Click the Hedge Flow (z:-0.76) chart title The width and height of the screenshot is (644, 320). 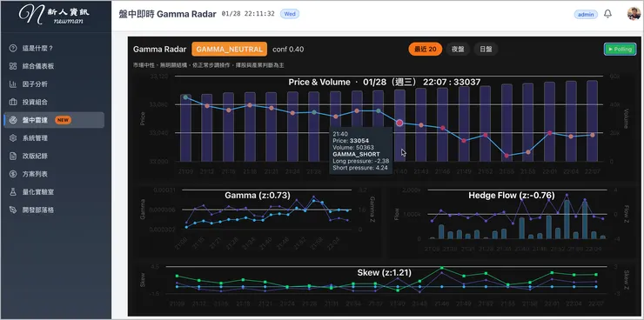[512, 196]
